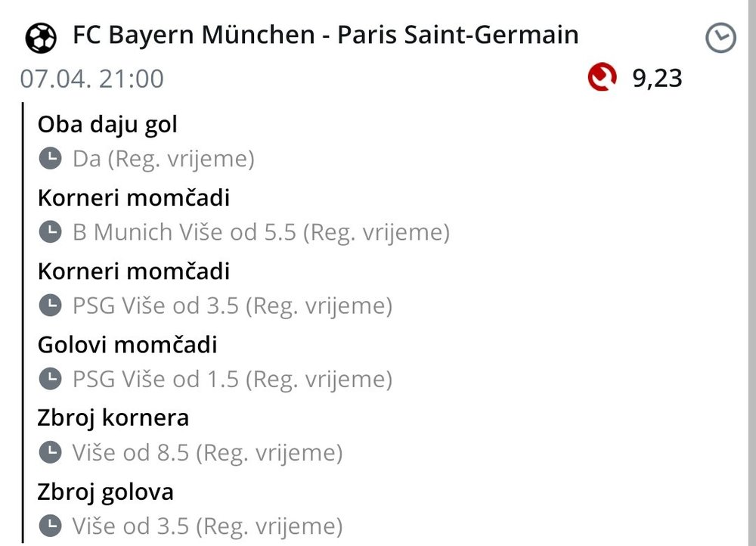Select the Zbroj golova market

click(106, 492)
